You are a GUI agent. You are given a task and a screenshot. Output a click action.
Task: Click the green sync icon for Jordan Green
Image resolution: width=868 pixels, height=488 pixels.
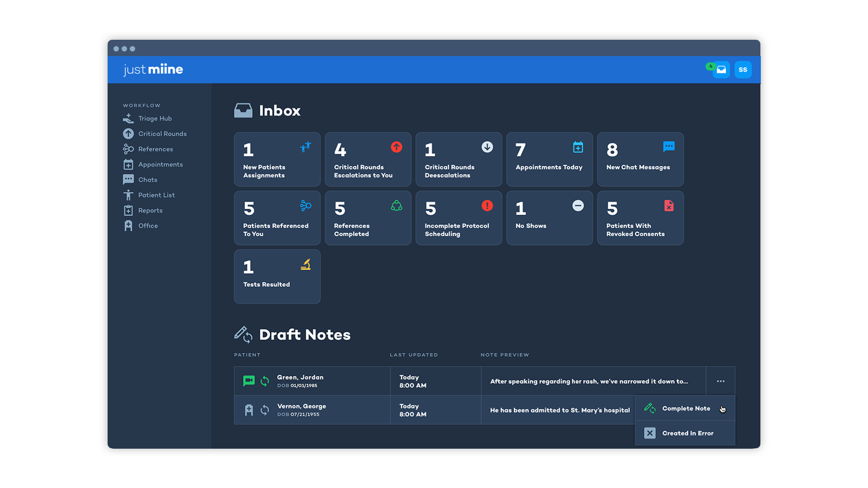point(265,381)
